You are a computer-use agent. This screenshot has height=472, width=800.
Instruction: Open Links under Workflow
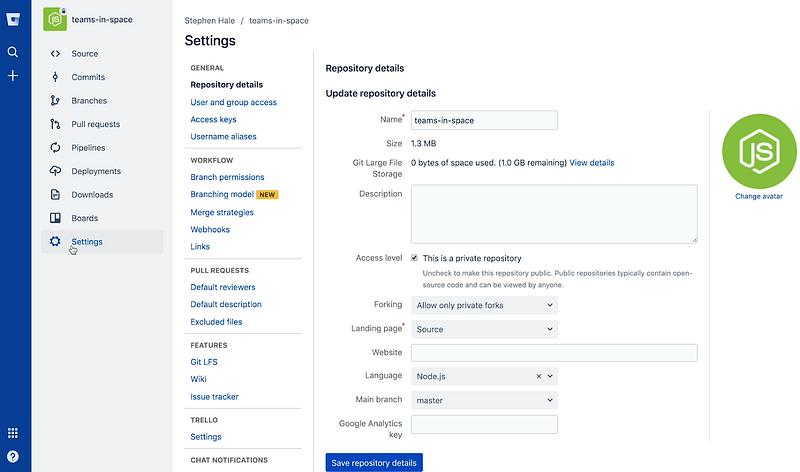click(200, 246)
